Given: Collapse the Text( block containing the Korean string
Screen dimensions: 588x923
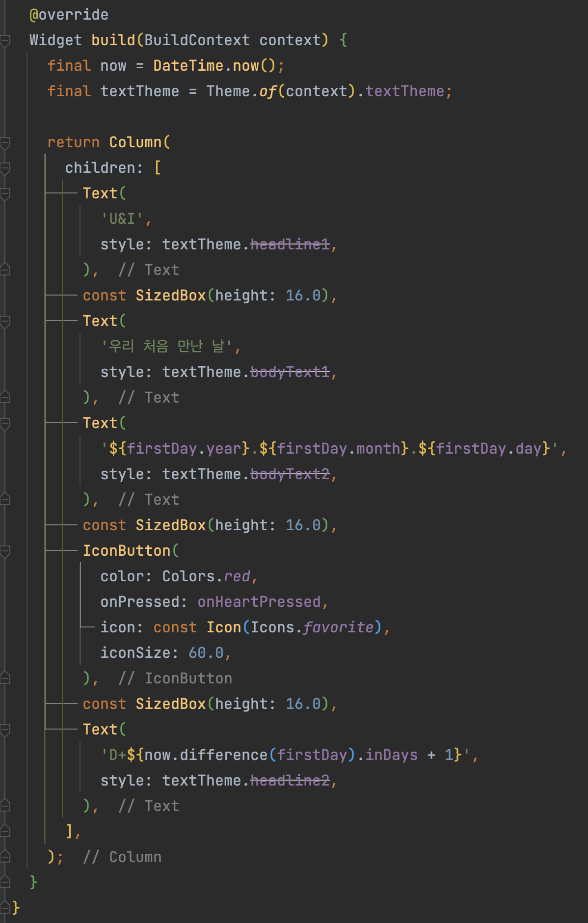Looking at the screenshot, I should coord(5,322).
